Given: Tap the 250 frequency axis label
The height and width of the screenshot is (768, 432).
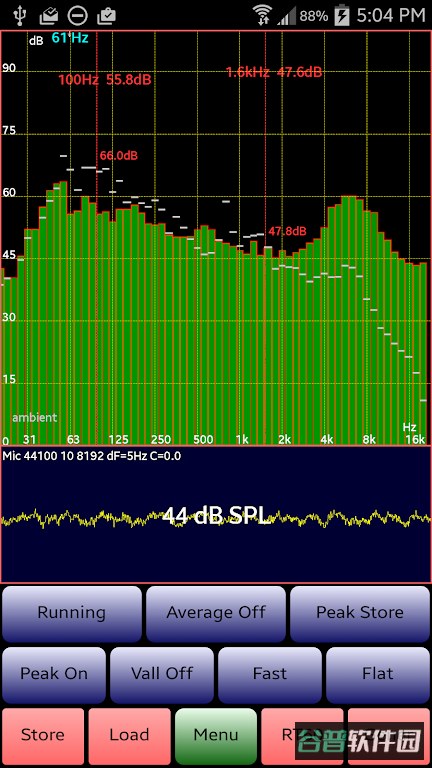Looking at the screenshot, I should click(161, 439).
